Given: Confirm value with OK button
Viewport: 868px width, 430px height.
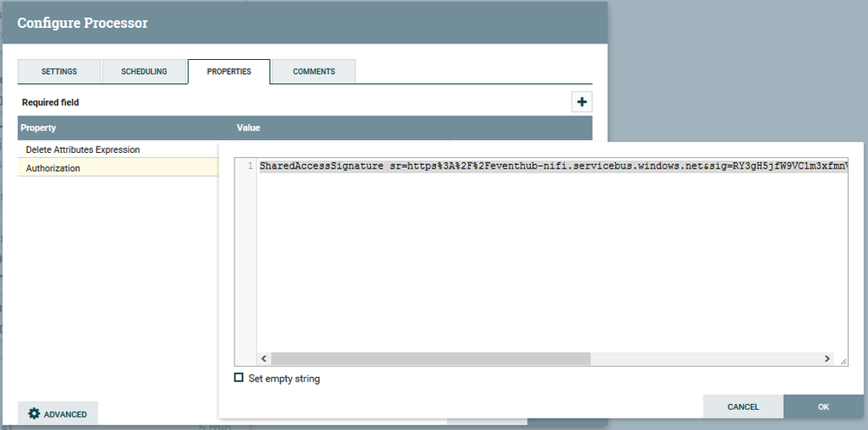Looking at the screenshot, I should (x=823, y=407).
